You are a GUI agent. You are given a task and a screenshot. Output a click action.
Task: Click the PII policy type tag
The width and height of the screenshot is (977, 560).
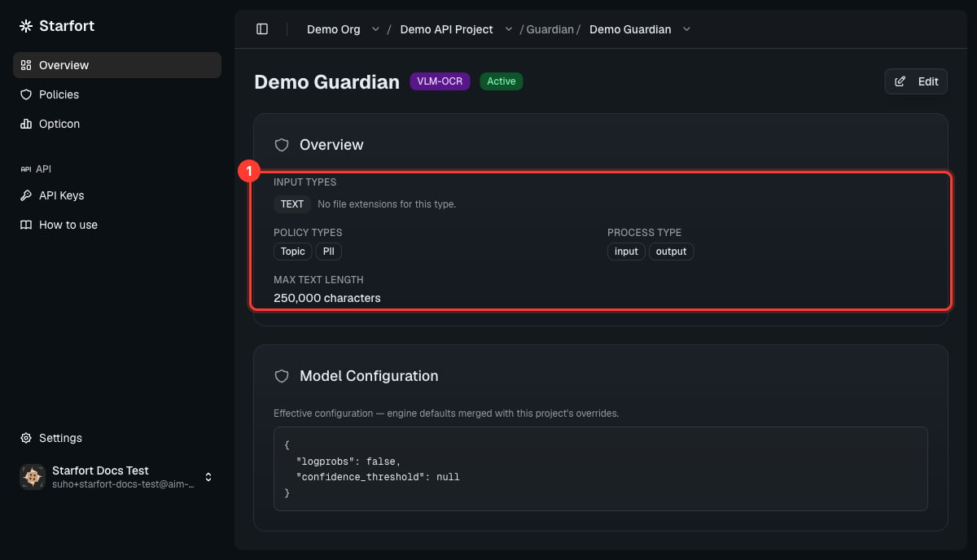pos(329,252)
